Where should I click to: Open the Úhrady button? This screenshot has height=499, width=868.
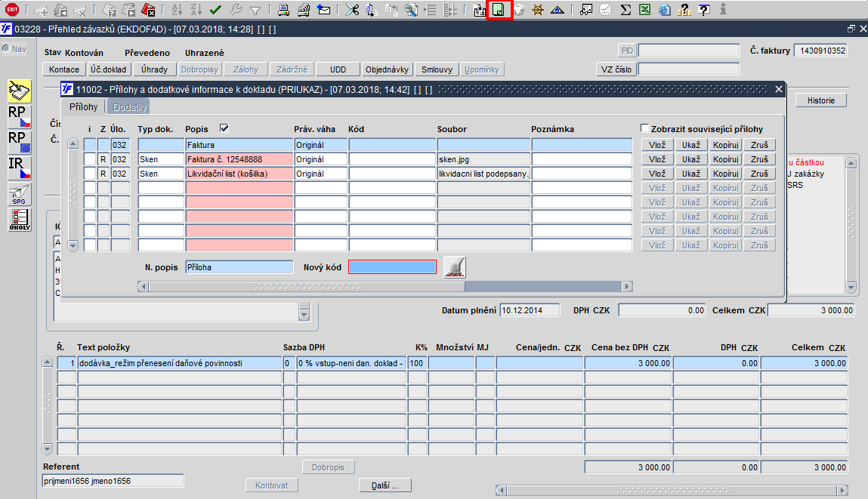[154, 69]
